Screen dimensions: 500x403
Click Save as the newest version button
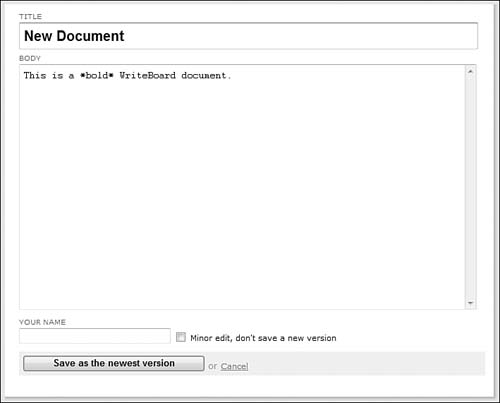click(x=114, y=363)
